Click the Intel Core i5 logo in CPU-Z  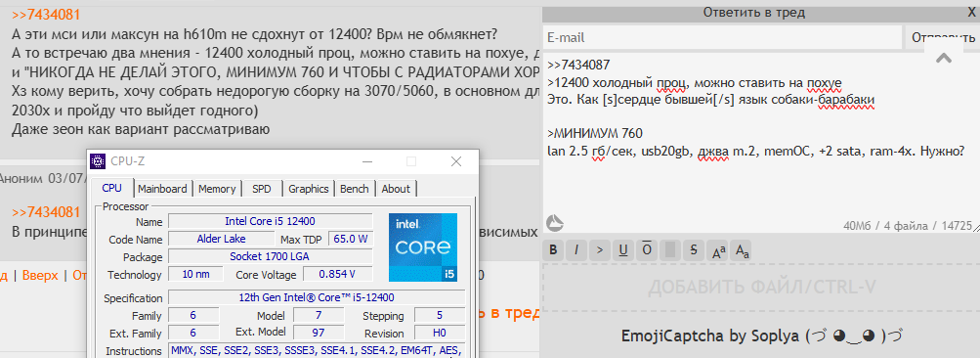point(423,247)
